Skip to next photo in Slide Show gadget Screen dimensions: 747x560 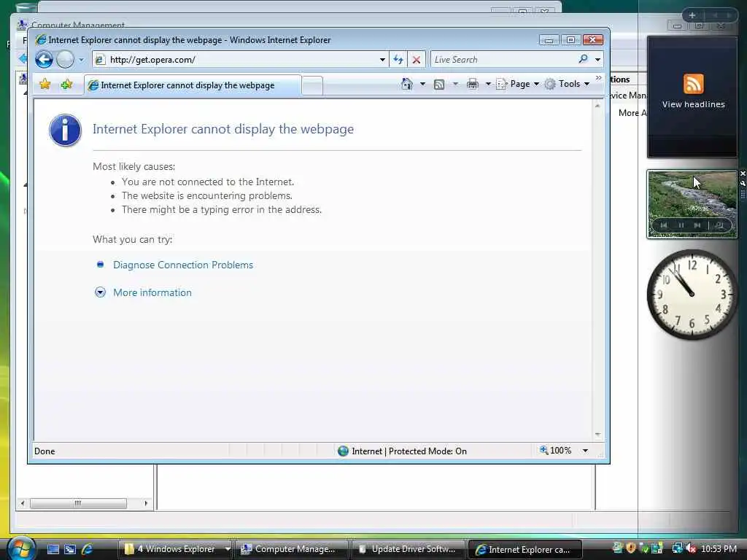click(697, 225)
